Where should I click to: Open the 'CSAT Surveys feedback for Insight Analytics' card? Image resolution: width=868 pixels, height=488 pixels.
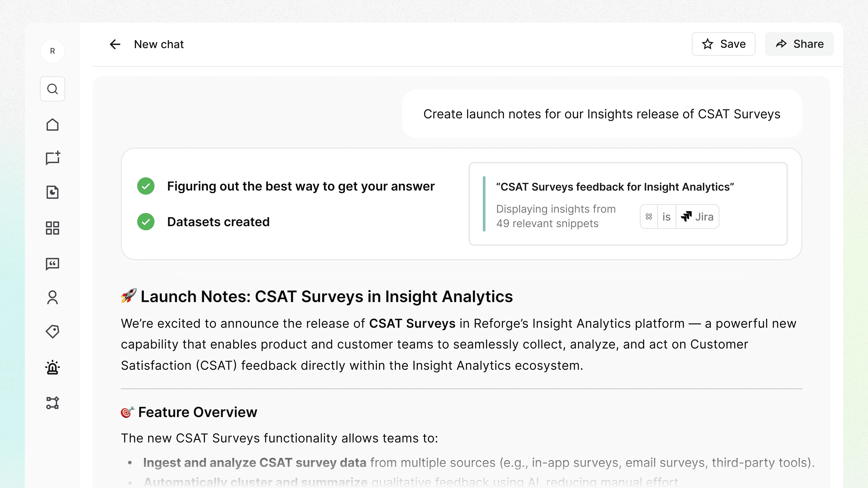pos(615,187)
